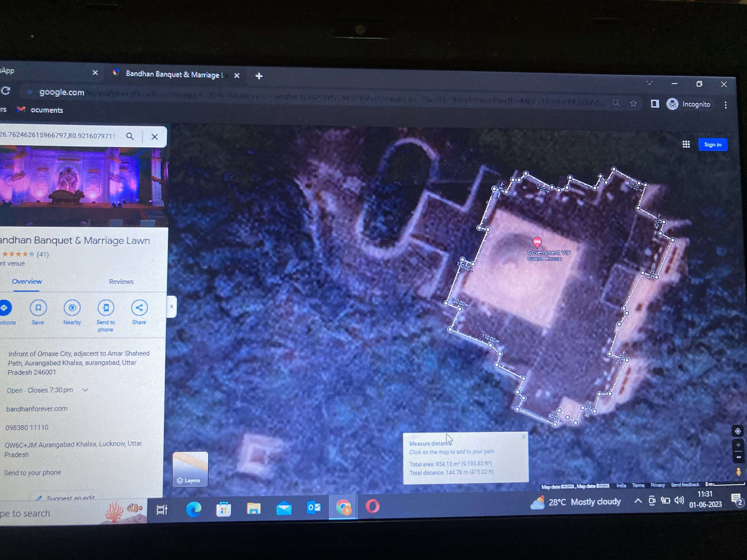Toggle browser side panel icon
This screenshot has width=747, height=560.
[x=655, y=104]
